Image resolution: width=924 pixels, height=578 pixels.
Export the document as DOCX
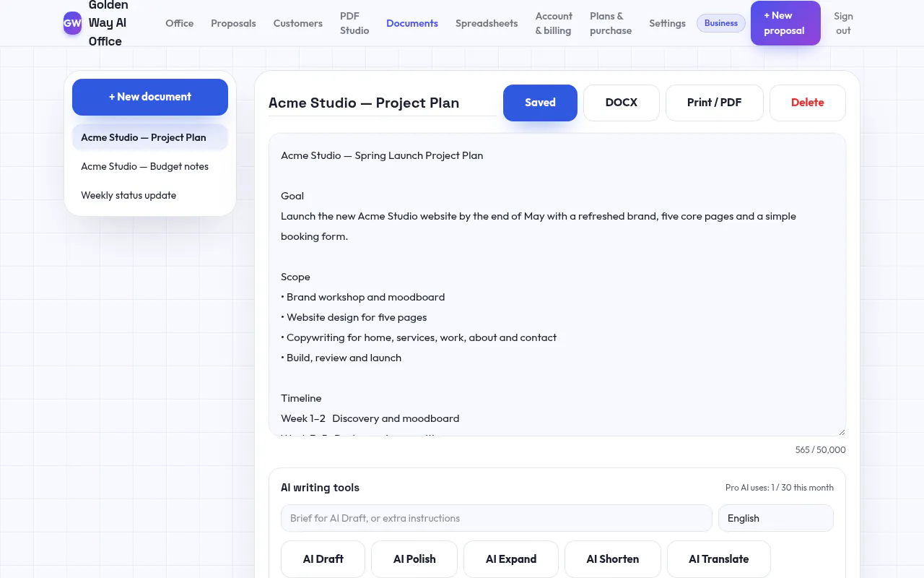pos(622,103)
